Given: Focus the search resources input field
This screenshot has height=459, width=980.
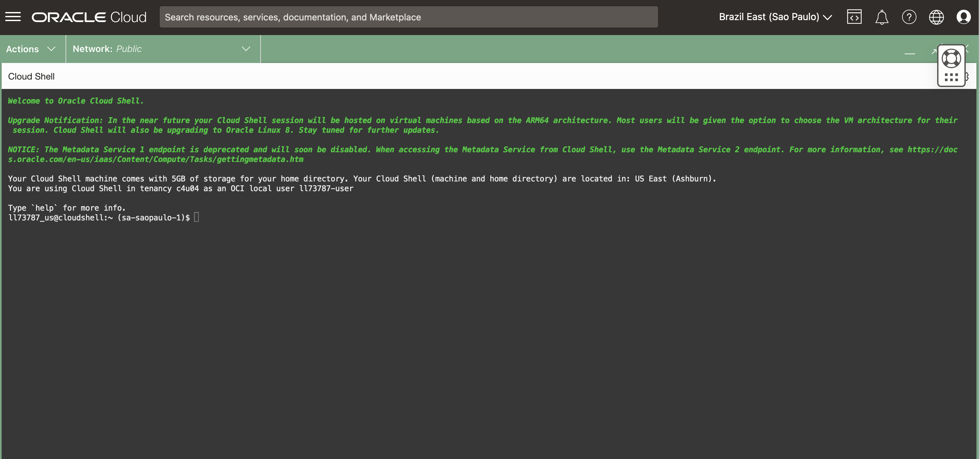Looking at the screenshot, I should [408, 17].
